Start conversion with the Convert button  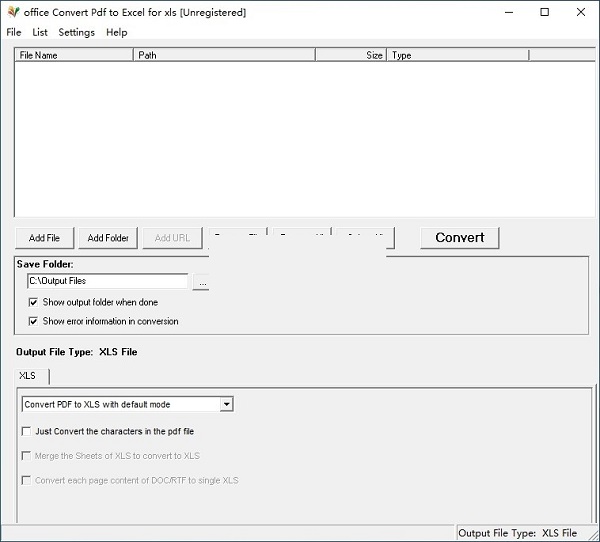[460, 238]
